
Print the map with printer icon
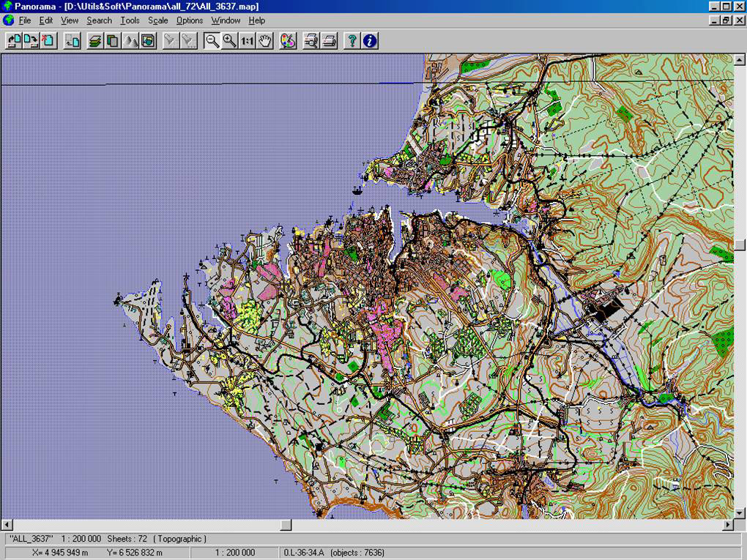(x=329, y=41)
